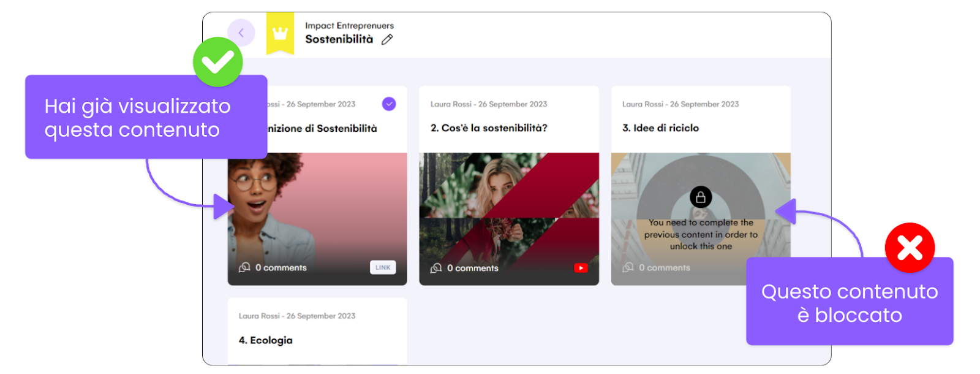Click the purple completed checkmark on the first card
Image resolution: width=980 pixels, height=374 pixels.
[389, 104]
